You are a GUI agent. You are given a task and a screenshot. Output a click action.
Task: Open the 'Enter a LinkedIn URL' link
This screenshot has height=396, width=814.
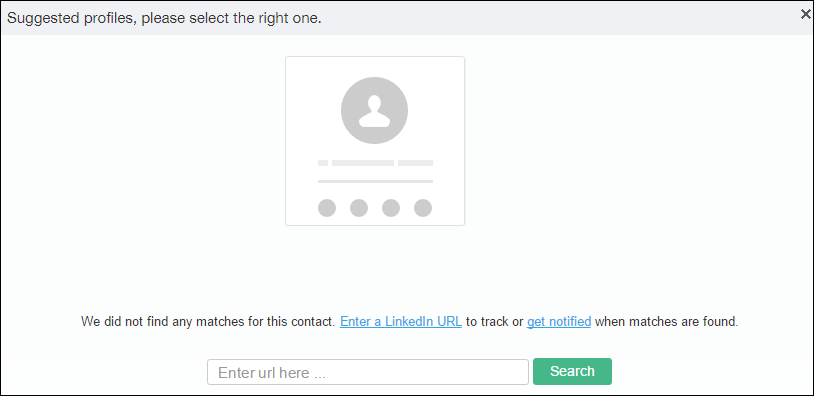(401, 321)
